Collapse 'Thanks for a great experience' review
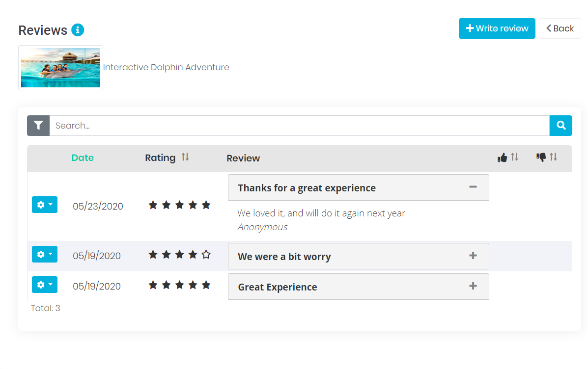Image resolution: width=588 pixels, height=369 pixels. click(473, 187)
